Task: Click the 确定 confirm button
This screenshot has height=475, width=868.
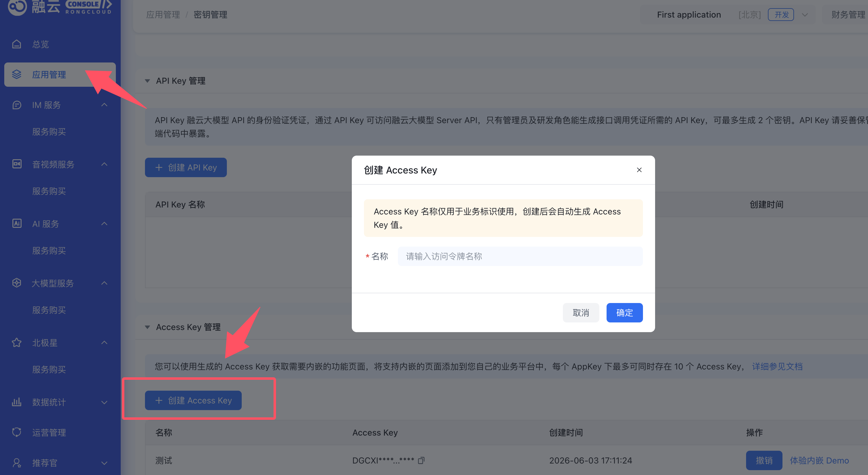Action: (624, 313)
